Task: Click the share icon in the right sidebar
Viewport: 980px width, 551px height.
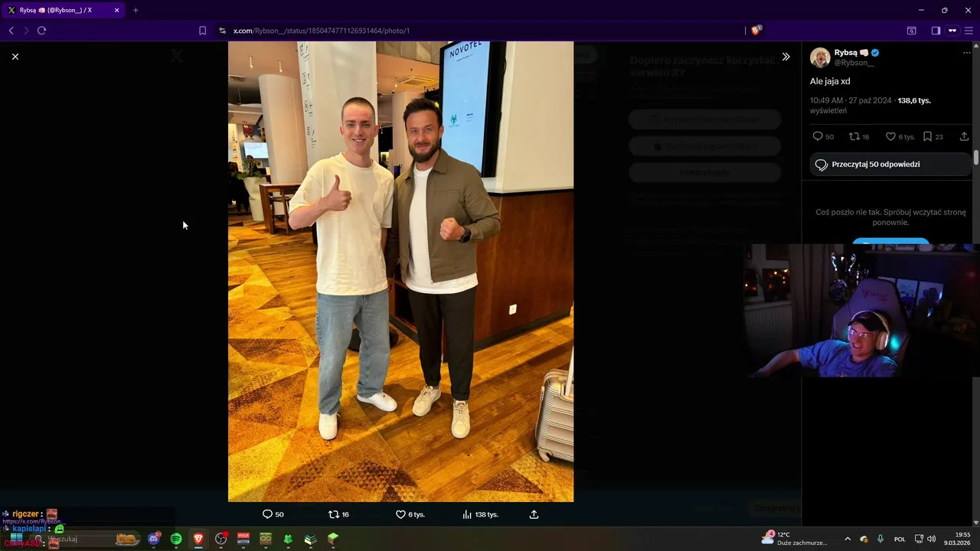Action: 964,136
